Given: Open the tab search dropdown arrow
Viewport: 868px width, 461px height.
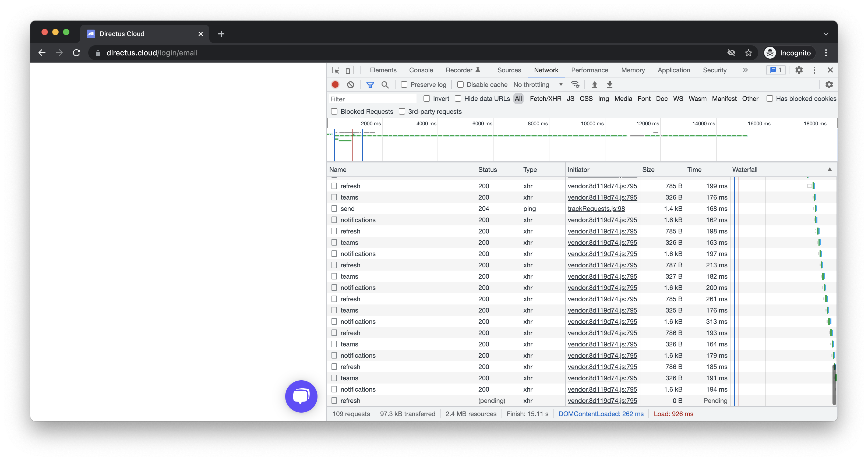Looking at the screenshot, I should tap(825, 34).
